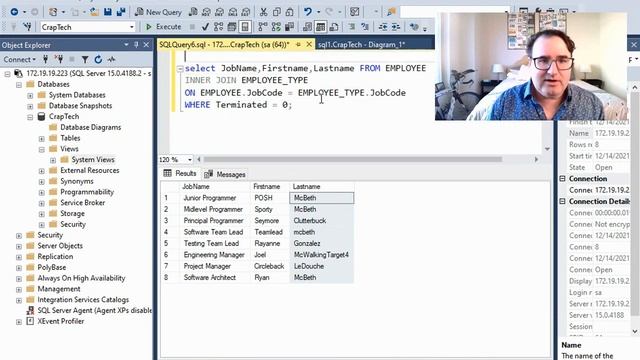640x360 pixels.
Task: Click Comment Out Selected Lines icon
Action: tap(352, 27)
